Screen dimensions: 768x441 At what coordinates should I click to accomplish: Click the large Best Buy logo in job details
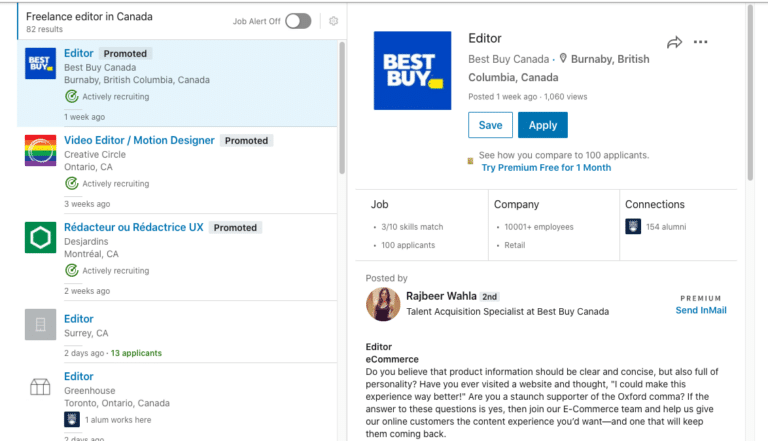pyautogui.click(x=412, y=71)
